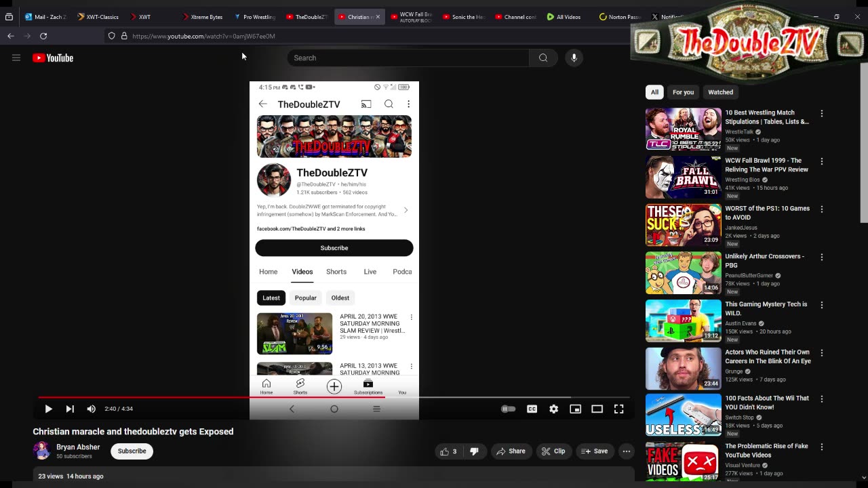The height and width of the screenshot is (488, 868).
Task: Open the browser tab list icon
Action: [9, 16]
